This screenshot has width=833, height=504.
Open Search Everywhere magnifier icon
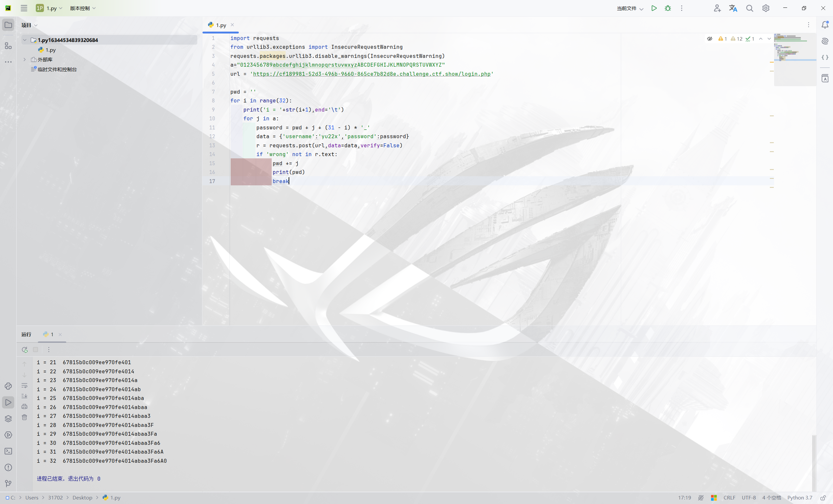[749, 8]
